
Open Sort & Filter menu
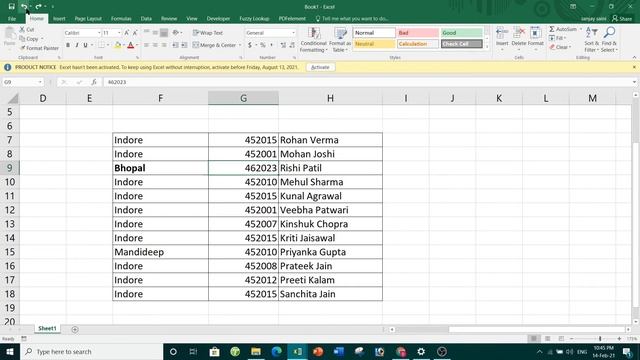point(591,40)
